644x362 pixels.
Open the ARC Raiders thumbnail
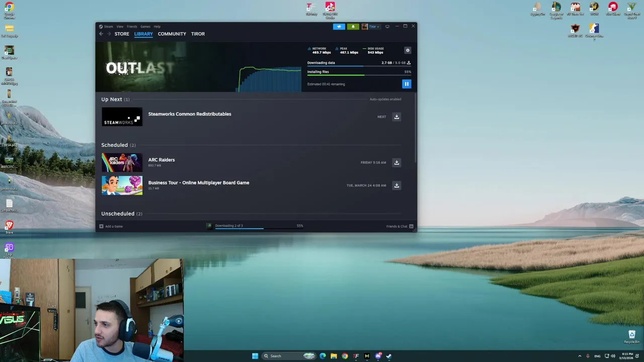(x=122, y=162)
